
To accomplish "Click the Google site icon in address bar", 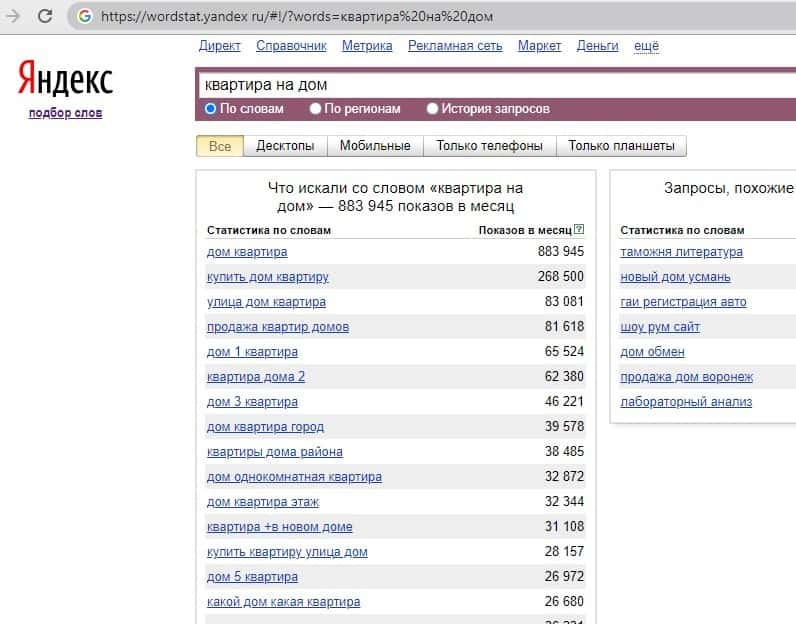I will pyautogui.click(x=84, y=17).
